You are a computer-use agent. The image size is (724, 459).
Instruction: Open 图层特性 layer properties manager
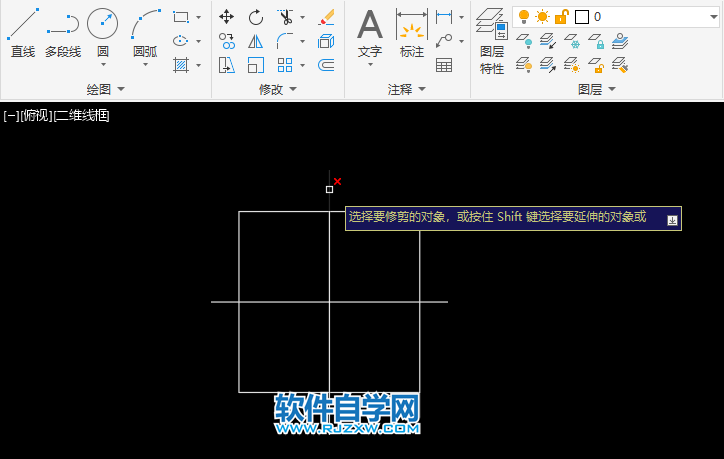(492, 42)
